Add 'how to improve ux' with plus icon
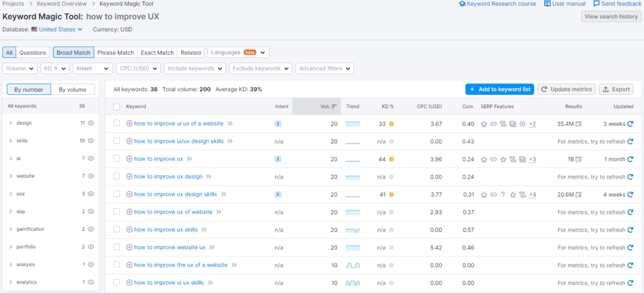 tap(130, 159)
